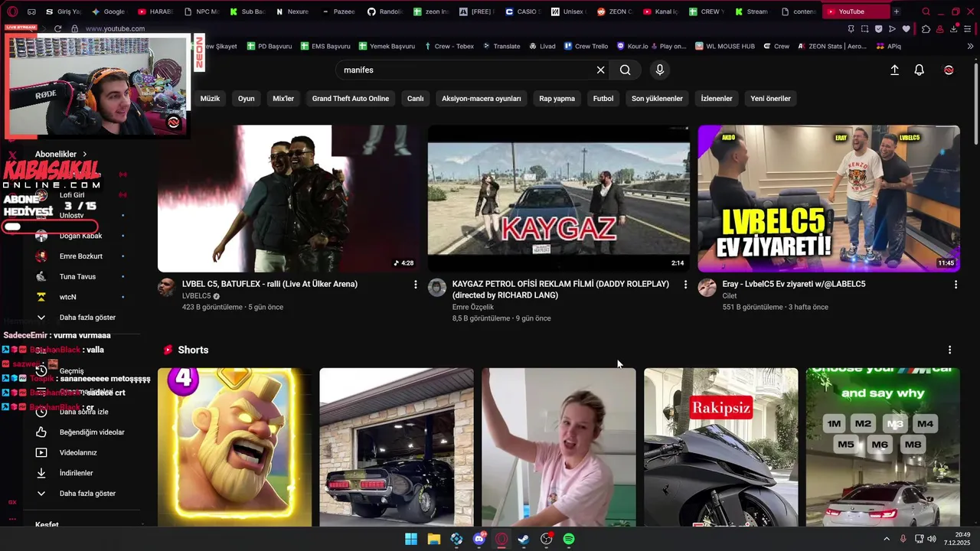Open the WL MOUSE HUB bookmark
980x551 pixels.
(725, 46)
